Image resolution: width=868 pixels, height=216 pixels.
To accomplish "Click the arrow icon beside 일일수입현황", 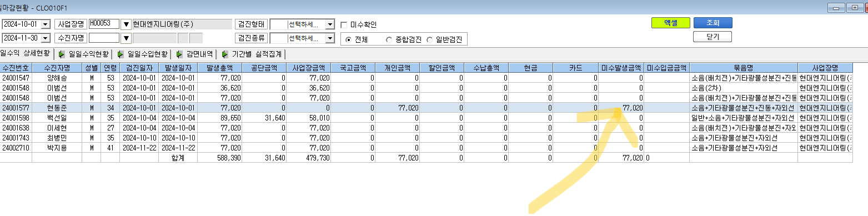I will pos(121,54).
